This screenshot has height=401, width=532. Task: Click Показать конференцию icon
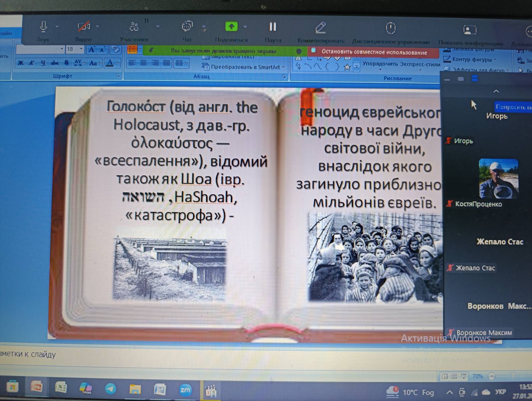tap(470, 30)
